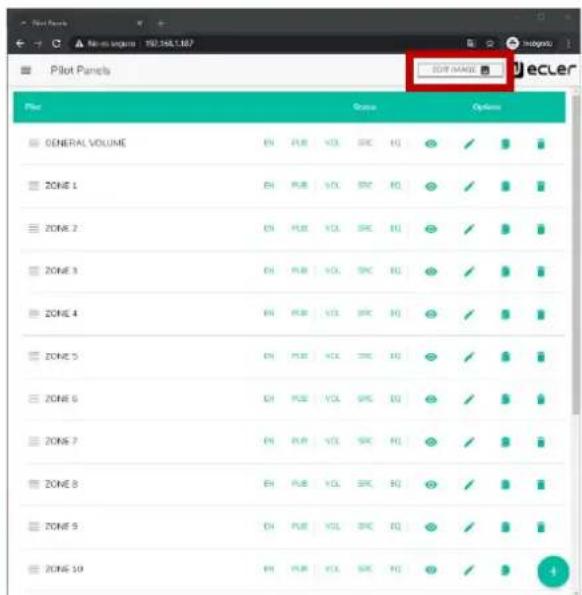
Task: Click the not-secure warning icon
Action: pos(79,44)
